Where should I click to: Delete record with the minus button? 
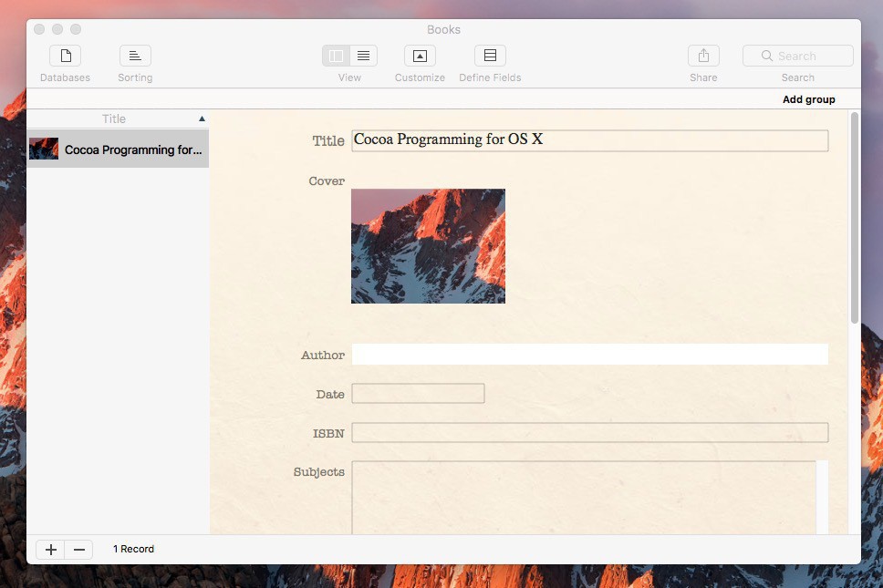79,550
